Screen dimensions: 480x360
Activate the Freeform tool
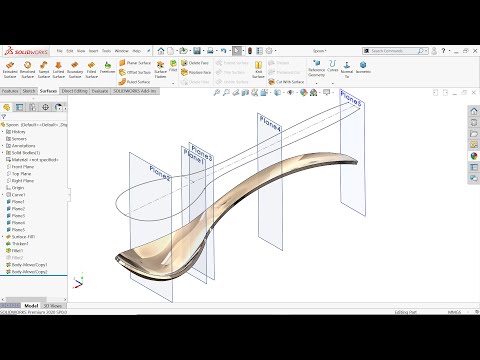(107, 67)
